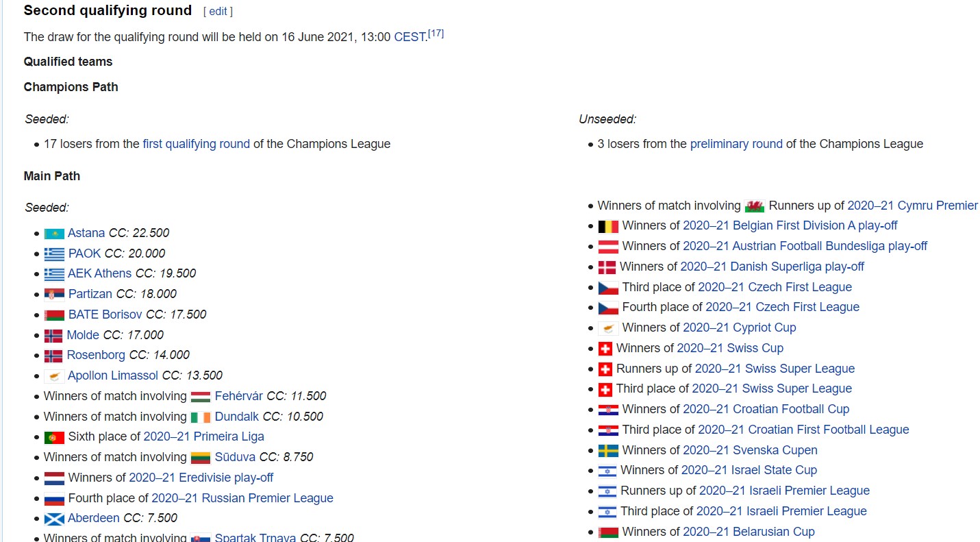Open the 2020–21 Cymru Premier link

coord(913,206)
